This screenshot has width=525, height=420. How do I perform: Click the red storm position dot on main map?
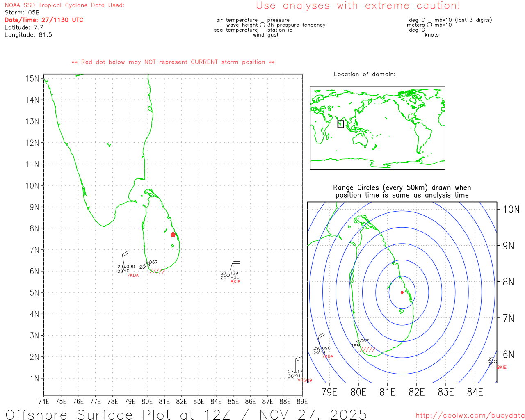[173, 235]
